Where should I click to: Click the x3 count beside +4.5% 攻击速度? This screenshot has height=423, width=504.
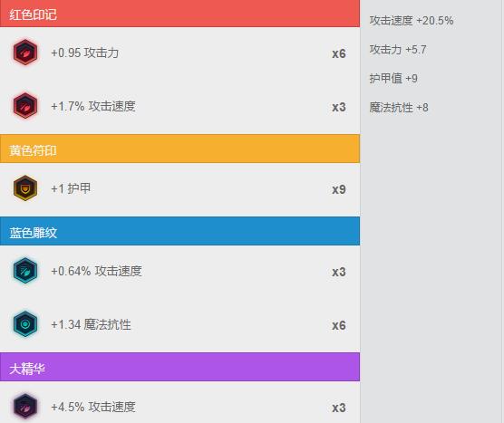point(339,408)
